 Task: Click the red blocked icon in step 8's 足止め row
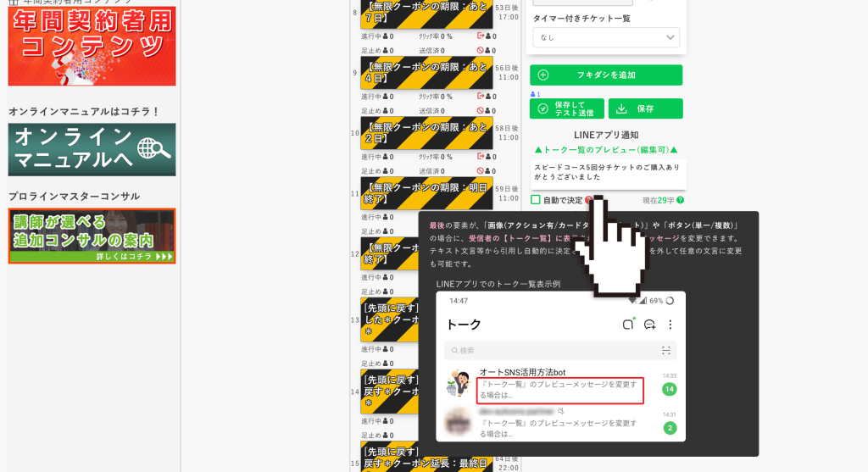481,50
